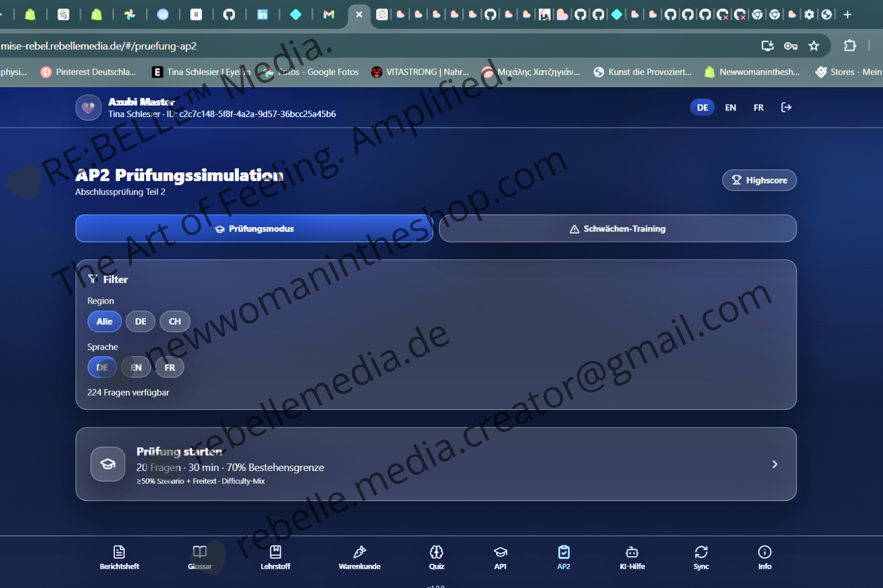Open the Pinterest Deutschland bookmark dropdown
The height and width of the screenshot is (588, 883).
coord(88,71)
